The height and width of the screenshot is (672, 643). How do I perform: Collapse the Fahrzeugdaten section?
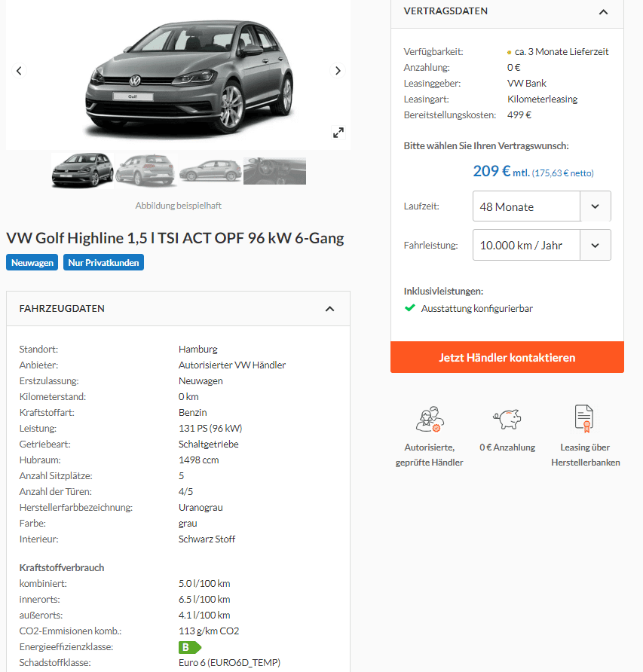329,309
